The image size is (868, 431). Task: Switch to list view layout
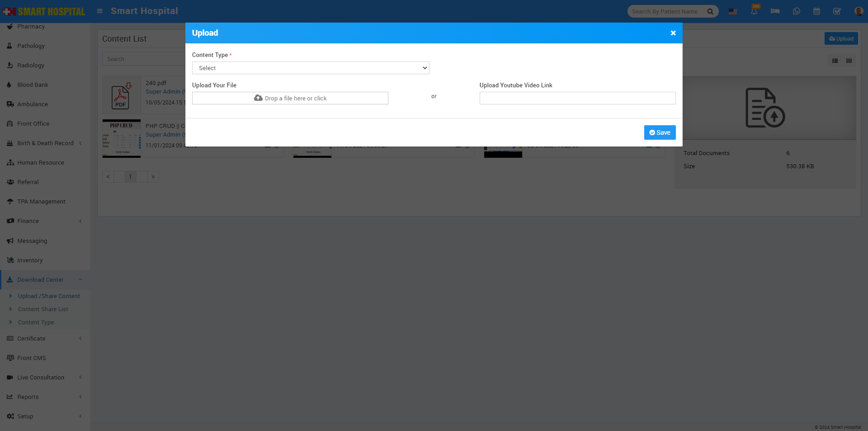coord(835,61)
